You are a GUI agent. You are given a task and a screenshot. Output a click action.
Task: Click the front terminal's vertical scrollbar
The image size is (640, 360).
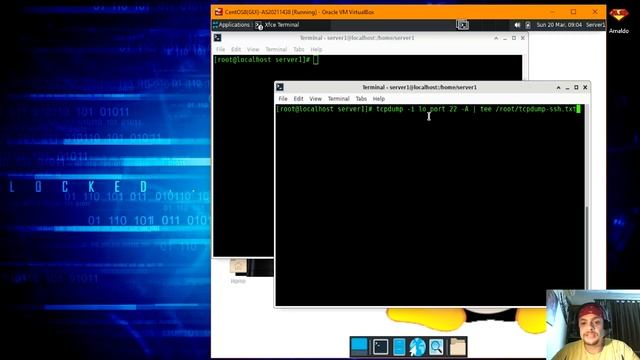coord(587,205)
